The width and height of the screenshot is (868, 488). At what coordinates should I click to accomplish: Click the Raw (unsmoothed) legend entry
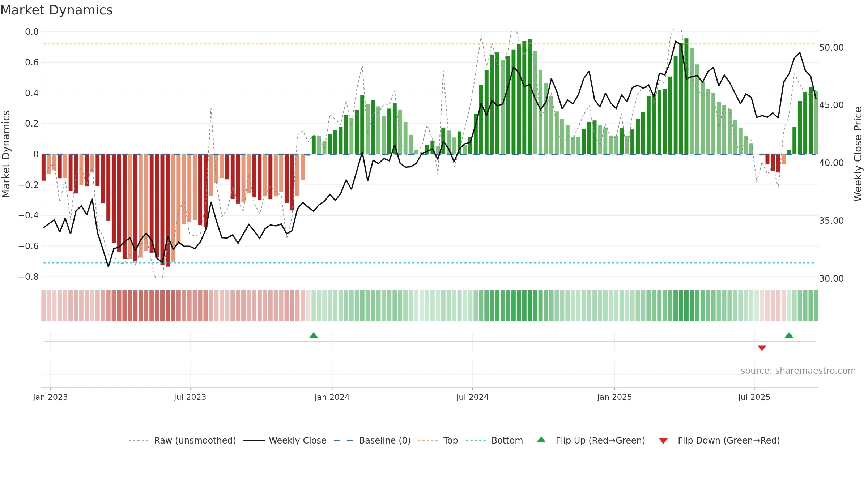click(182, 440)
